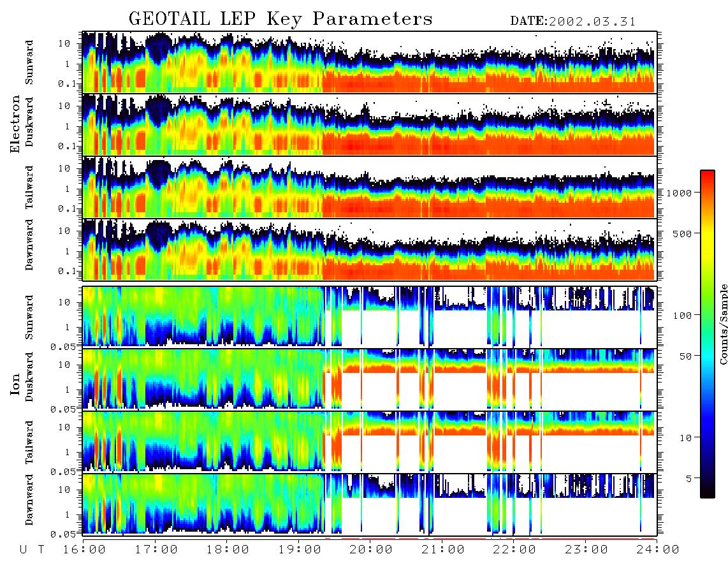Click the "5" colorbar tick label
The width and height of the screenshot is (728, 561).
(x=688, y=478)
